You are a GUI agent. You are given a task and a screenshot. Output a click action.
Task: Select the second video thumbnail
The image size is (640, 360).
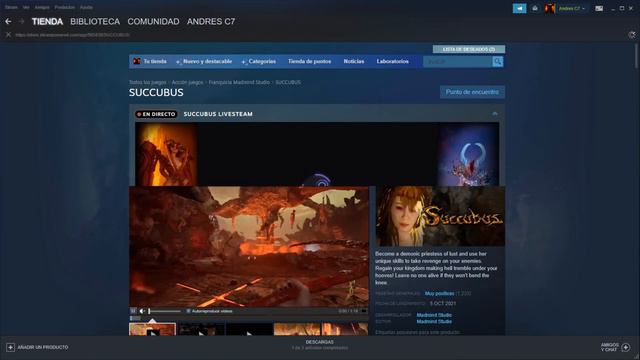point(201,329)
